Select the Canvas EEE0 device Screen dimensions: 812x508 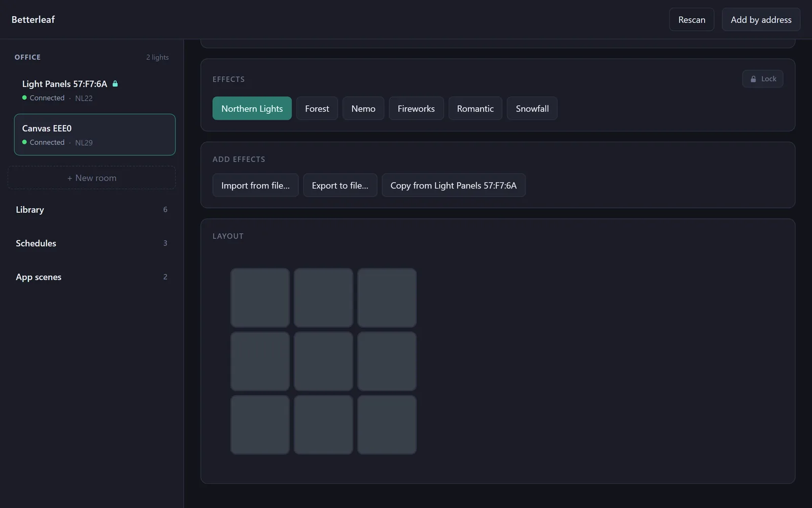click(x=94, y=135)
